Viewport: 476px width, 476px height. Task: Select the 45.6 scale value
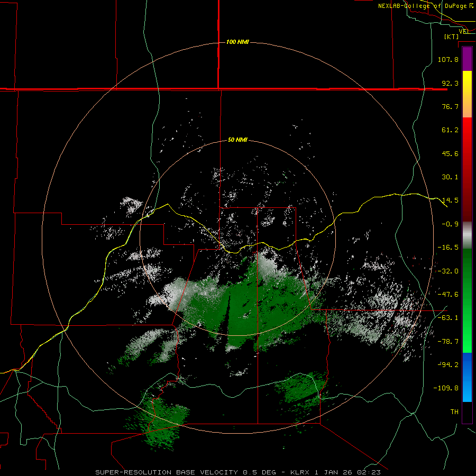[450, 153]
